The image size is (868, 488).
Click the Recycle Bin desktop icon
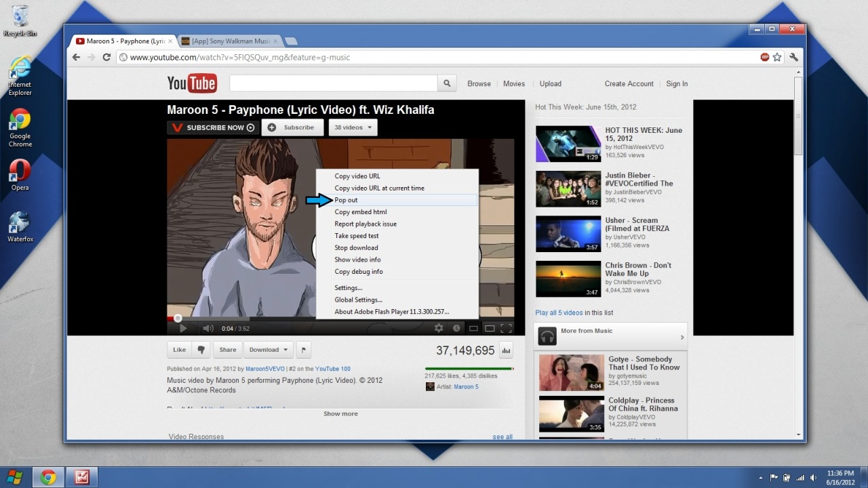(x=20, y=20)
